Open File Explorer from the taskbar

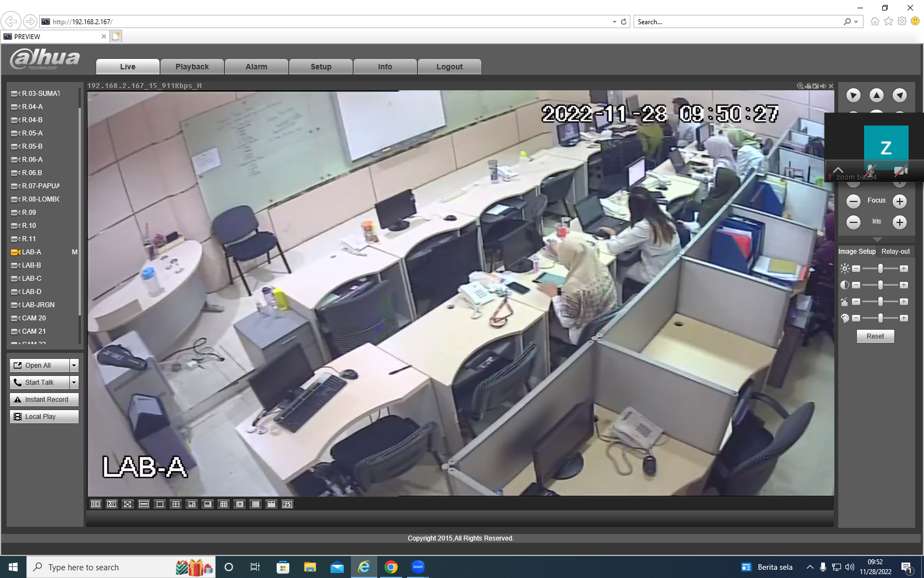coord(310,567)
